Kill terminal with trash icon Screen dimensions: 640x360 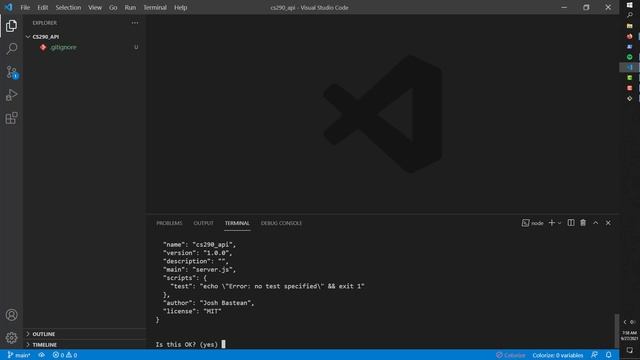(x=583, y=223)
